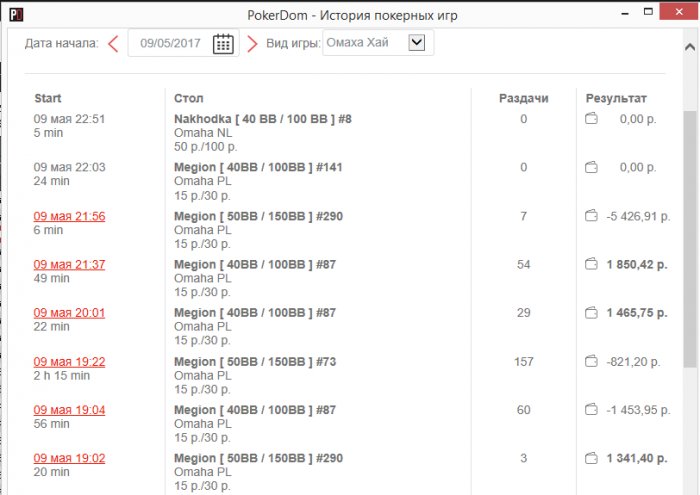Select table Megion [ 40BB / 100BB ] #141
The width and height of the screenshot is (700, 495).
point(258,167)
